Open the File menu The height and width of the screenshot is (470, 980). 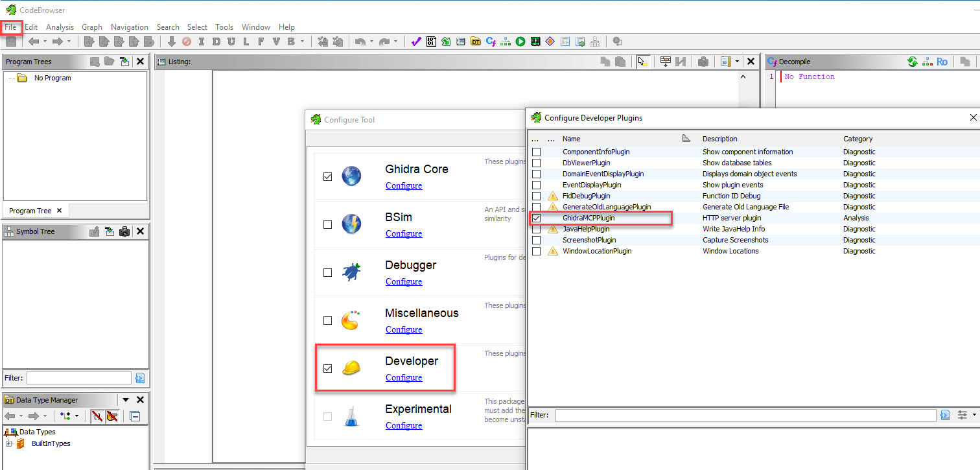tap(10, 27)
